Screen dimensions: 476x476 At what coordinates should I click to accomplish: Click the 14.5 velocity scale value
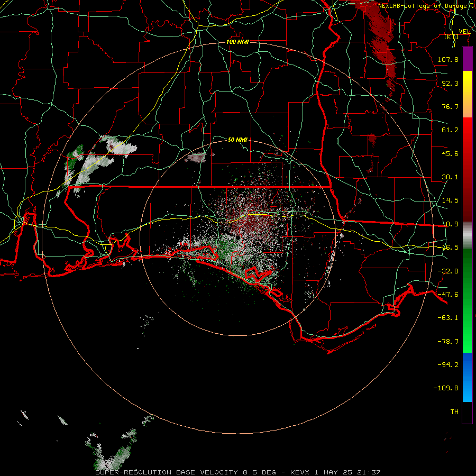450,200
